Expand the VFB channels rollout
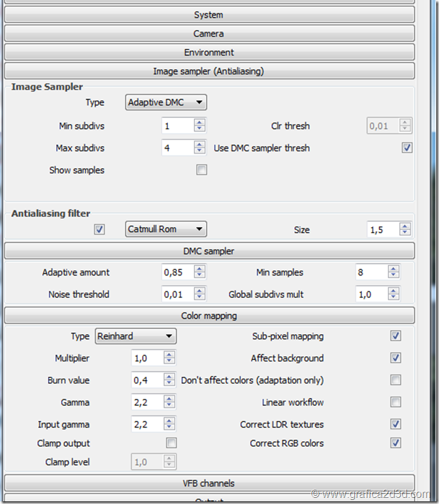The width and height of the screenshot is (439, 504). pyautogui.click(x=208, y=483)
